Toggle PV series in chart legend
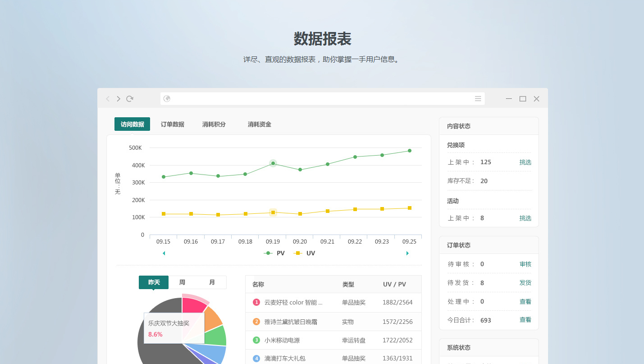The width and height of the screenshot is (644, 364). (274, 253)
